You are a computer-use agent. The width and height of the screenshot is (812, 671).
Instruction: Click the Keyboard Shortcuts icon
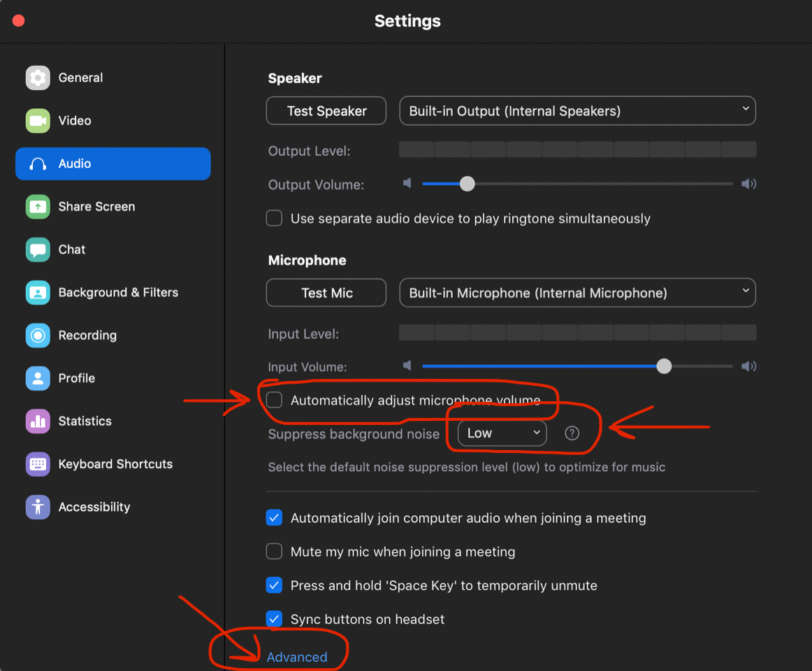[38, 464]
